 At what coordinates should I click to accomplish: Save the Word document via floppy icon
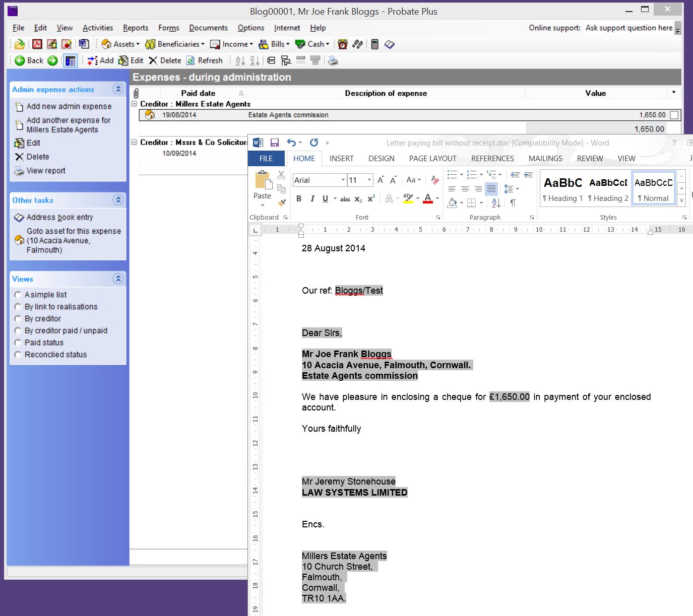point(275,143)
